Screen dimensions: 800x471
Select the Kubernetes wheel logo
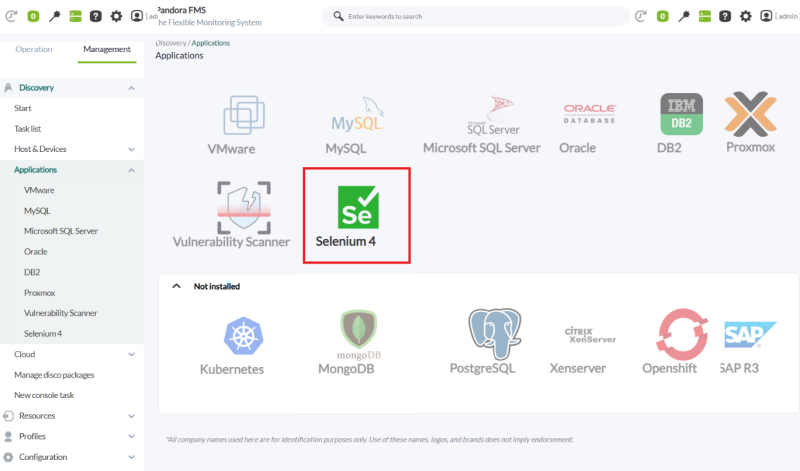click(x=243, y=336)
